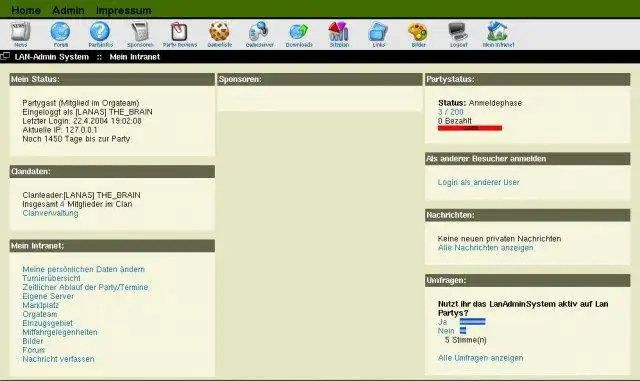
Task: Open the Sitzplan chart icon
Action: pos(339,32)
